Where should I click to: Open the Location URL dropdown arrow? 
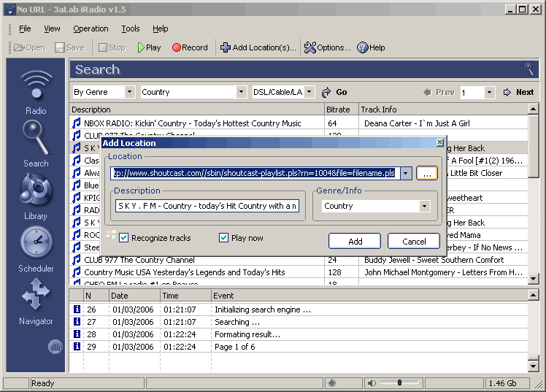point(406,174)
